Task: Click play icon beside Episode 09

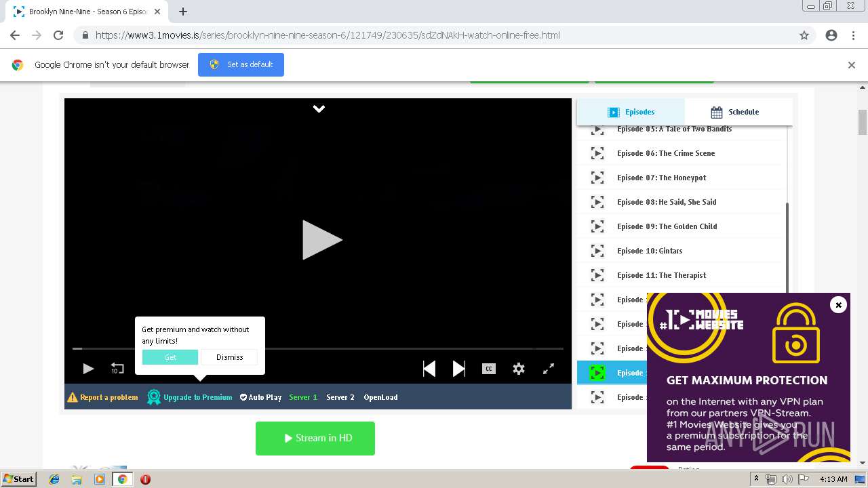Action: (x=597, y=226)
